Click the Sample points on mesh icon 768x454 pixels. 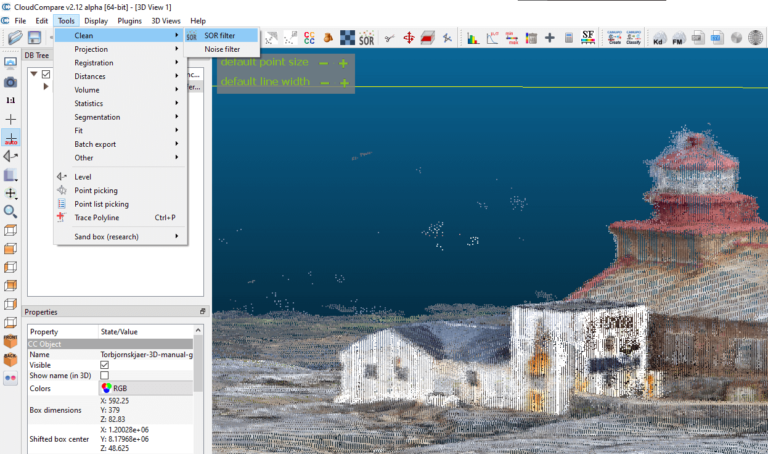(290, 38)
